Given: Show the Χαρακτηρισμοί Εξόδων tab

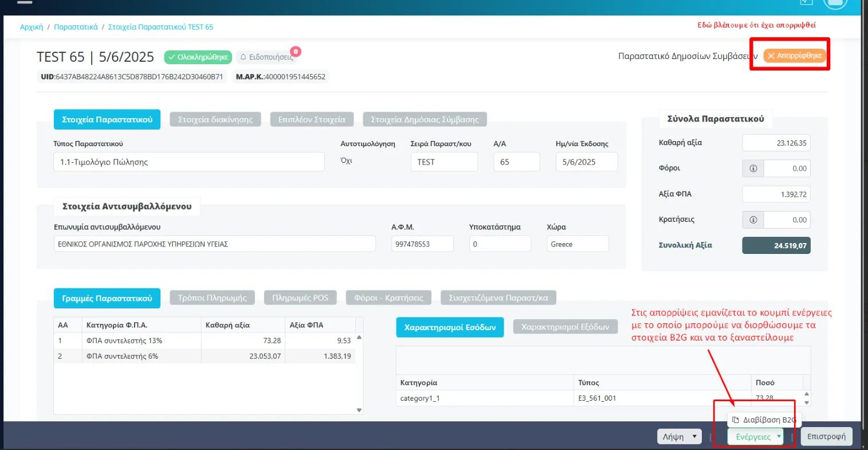Looking at the screenshot, I should pyautogui.click(x=565, y=327).
